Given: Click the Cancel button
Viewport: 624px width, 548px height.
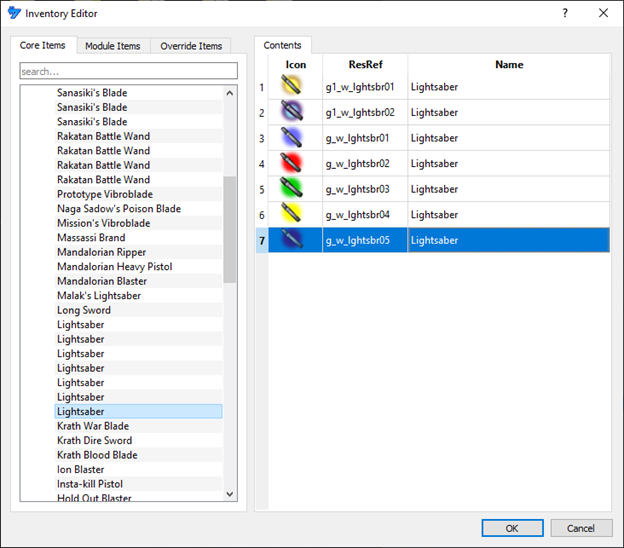Looking at the screenshot, I should [x=581, y=528].
